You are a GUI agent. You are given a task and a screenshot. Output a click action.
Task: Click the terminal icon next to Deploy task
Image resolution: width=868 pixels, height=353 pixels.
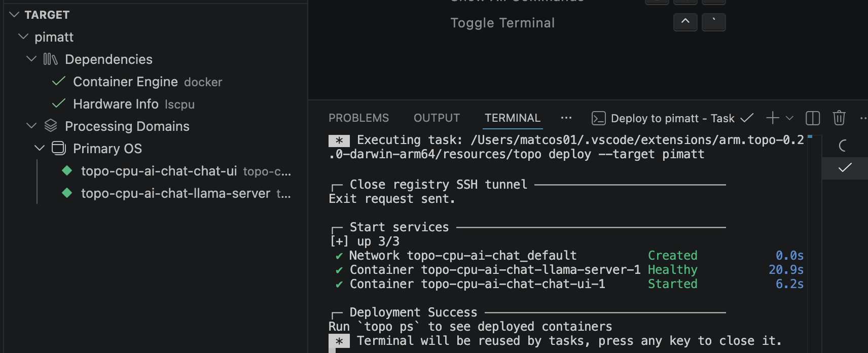599,119
